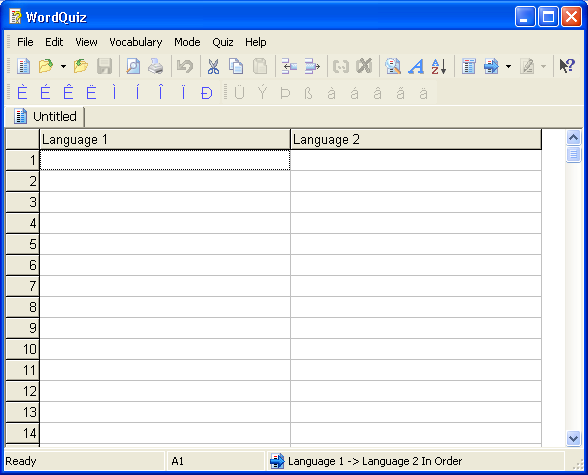
Task: Click the Sort A-Z icon
Action: point(439,66)
